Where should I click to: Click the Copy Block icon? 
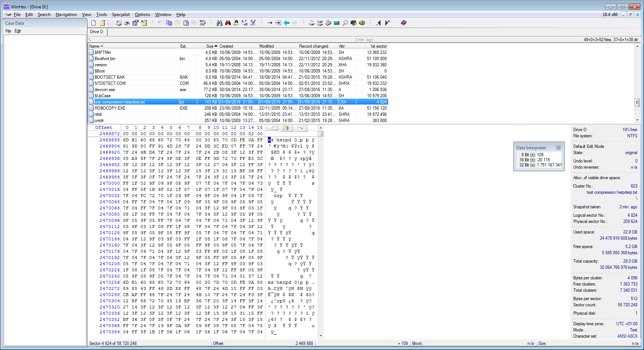169,23
